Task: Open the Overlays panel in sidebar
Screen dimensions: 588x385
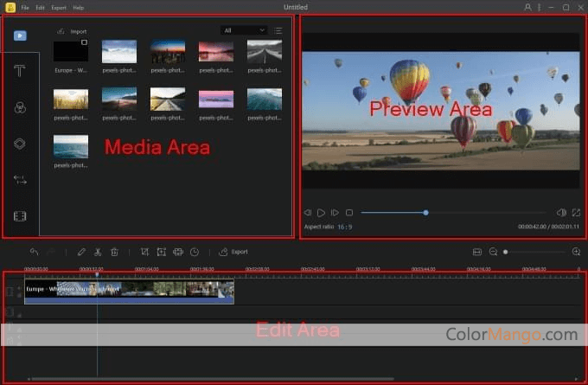Action: click(20, 144)
